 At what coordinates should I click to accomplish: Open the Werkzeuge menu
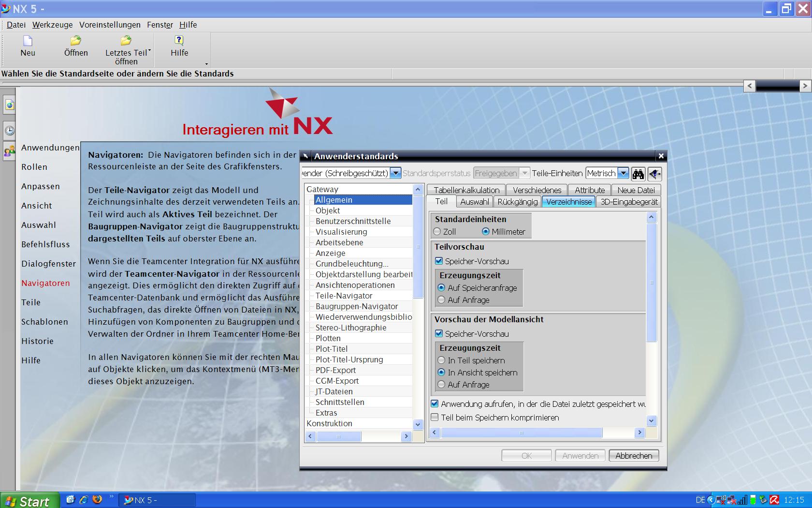52,25
